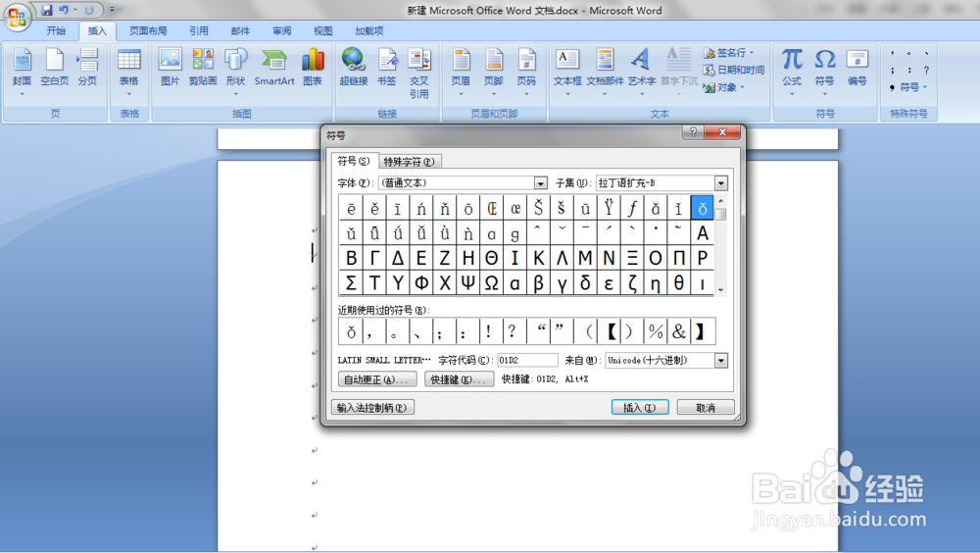
Task: Save document via quick access toolbar
Action: tap(47, 10)
